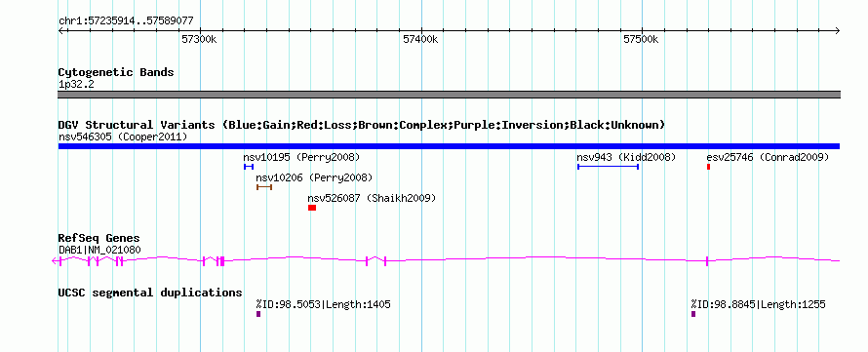Select the purple duplication block under %ID:98.8845

pos(693,314)
